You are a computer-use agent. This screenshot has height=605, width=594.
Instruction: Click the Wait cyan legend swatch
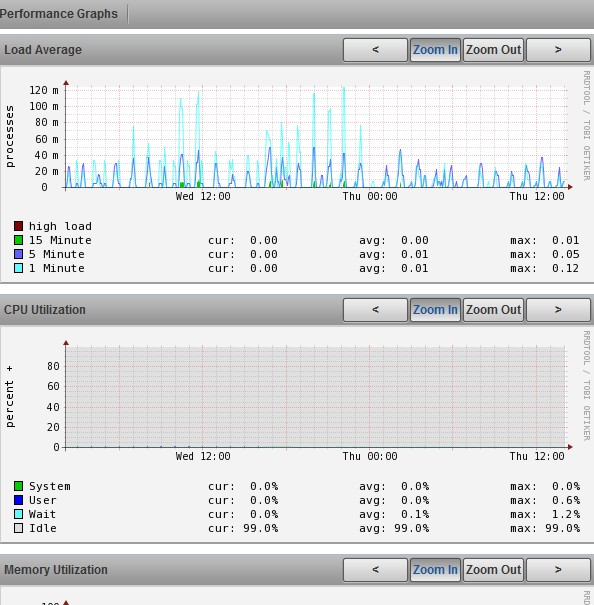pyautogui.click(x=19, y=514)
